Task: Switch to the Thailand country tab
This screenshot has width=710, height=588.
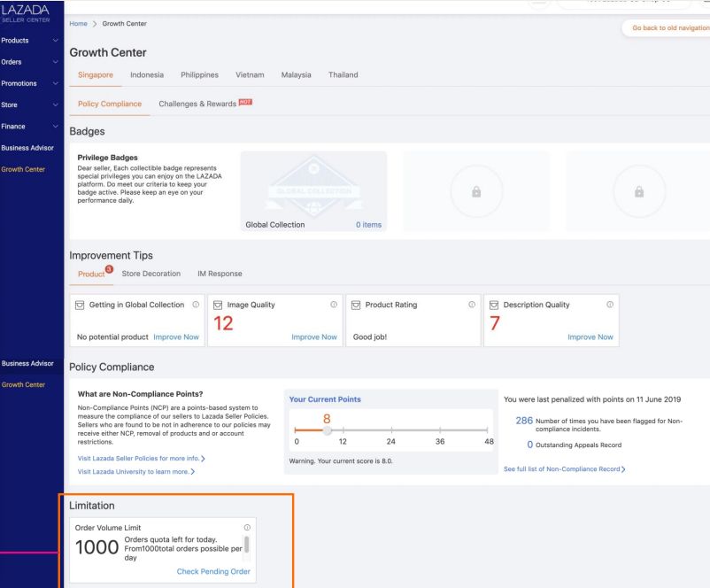Action: click(343, 74)
